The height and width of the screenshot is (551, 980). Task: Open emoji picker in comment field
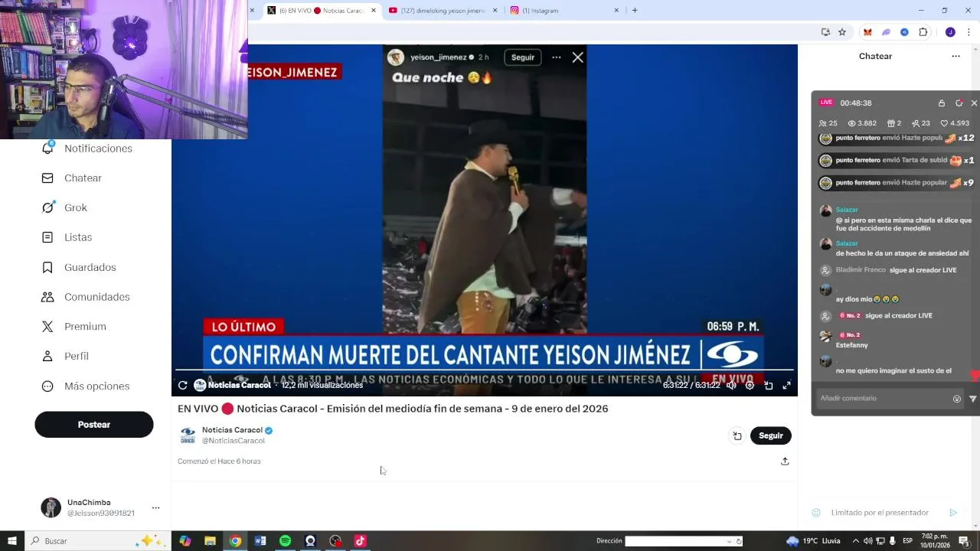pyautogui.click(x=957, y=399)
